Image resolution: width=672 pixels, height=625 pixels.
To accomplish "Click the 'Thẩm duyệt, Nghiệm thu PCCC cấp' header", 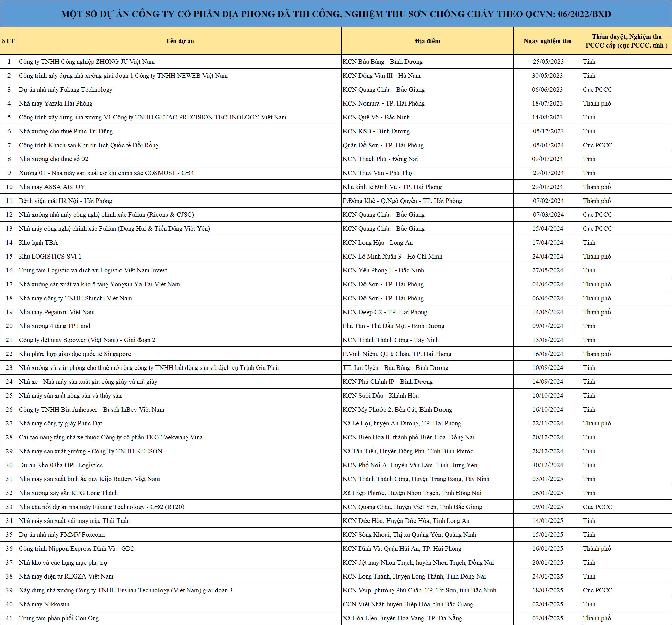I will [627, 41].
